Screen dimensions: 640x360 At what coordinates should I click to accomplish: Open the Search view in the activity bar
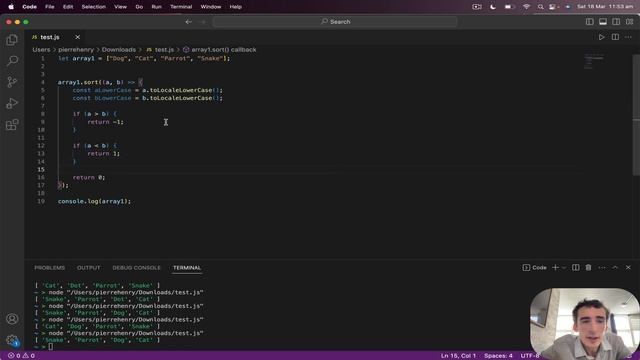pyautogui.click(x=12, y=61)
